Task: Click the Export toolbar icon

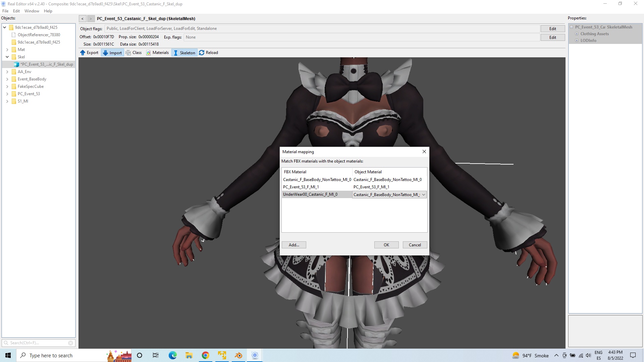Action: point(83,53)
